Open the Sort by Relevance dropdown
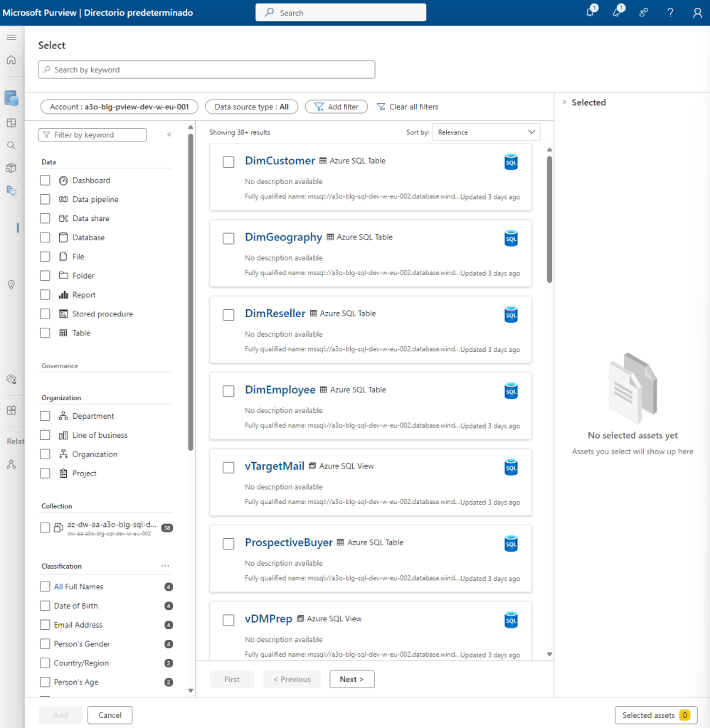 click(x=486, y=132)
